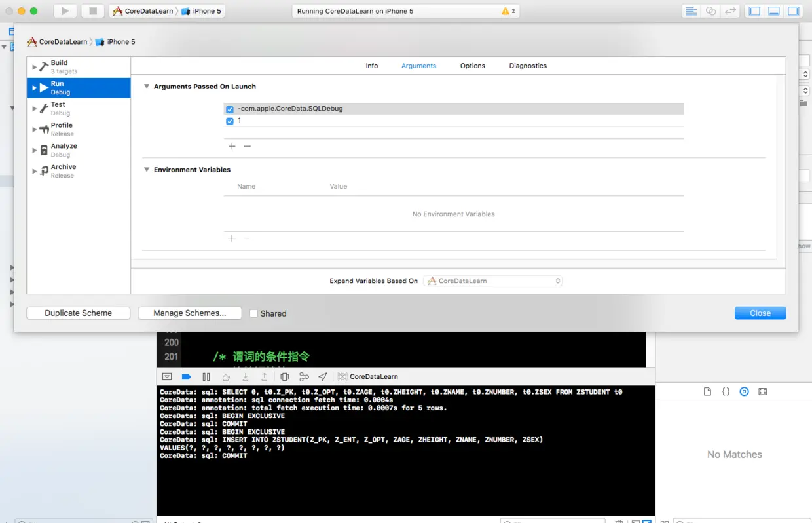This screenshot has height=523, width=812.
Task: Toggle the debug area panel
Action: coord(774,11)
